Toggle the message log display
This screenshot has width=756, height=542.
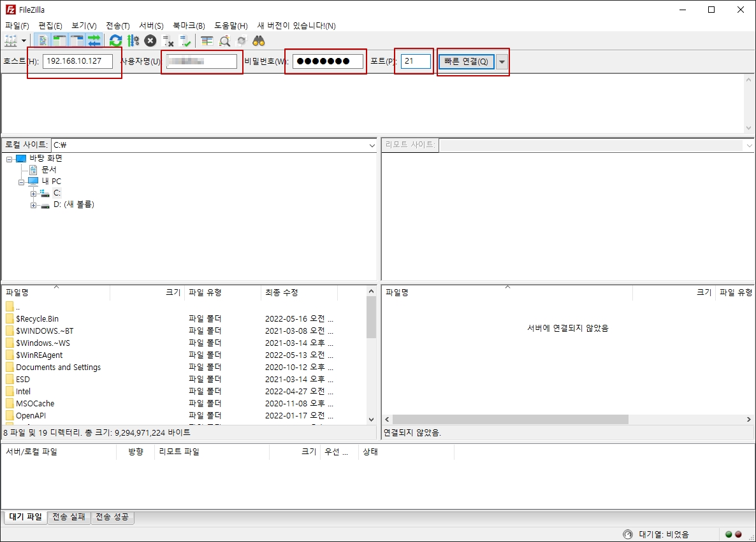pyautogui.click(x=43, y=41)
